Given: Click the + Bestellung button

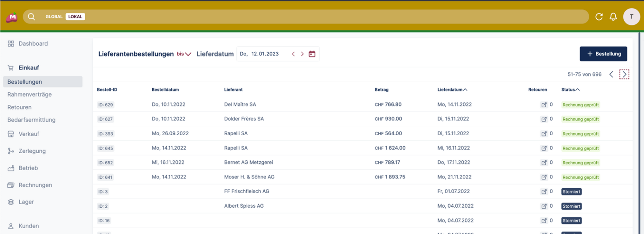Looking at the screenshot, I should (x=603, y=54).
